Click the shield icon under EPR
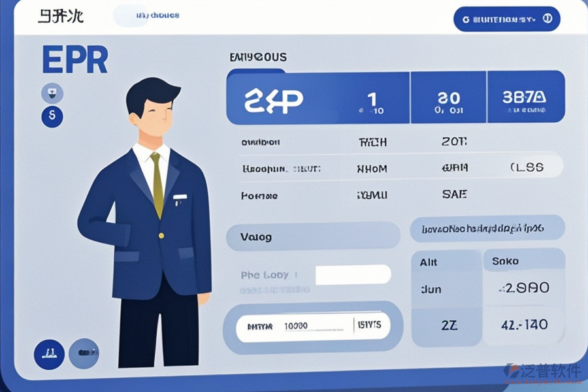 tap(52, 93)
